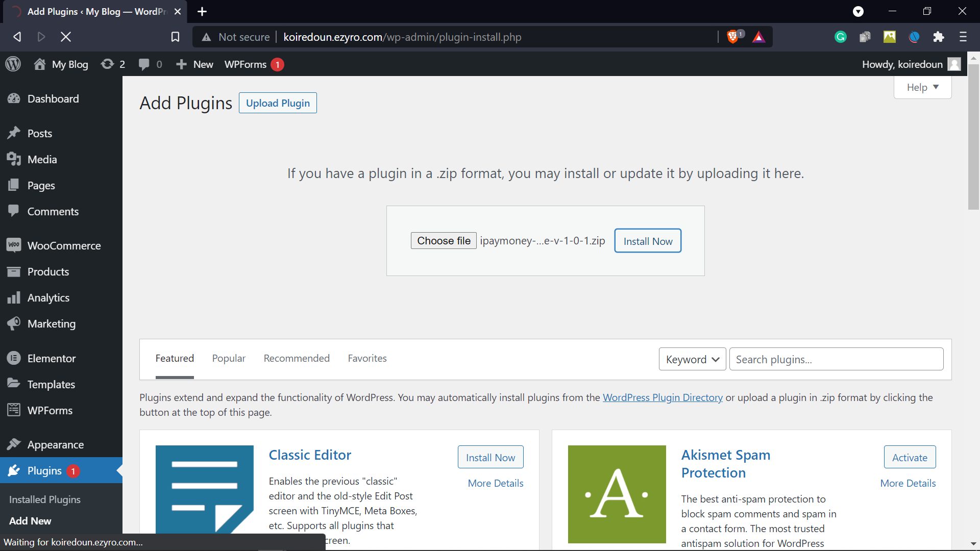Expand the Help dropdown panel

pyautogui.click(x=922, y=87)
